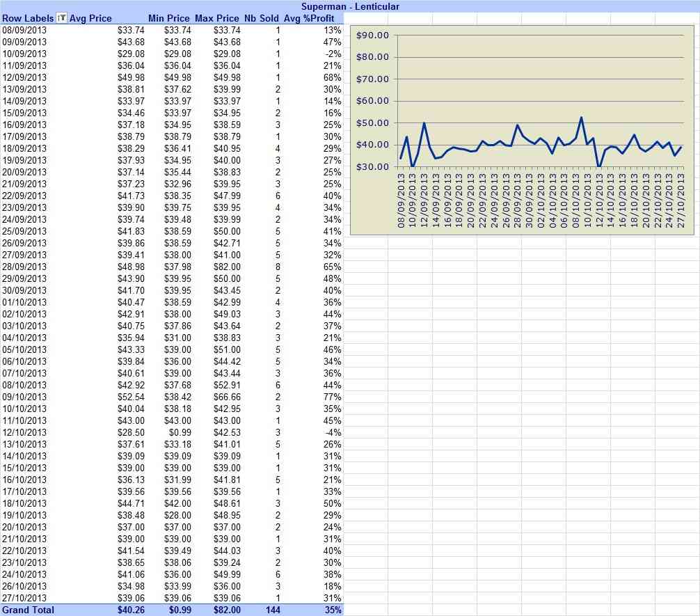Select the 09/10/2013 row's $52.54 cell

131,397
